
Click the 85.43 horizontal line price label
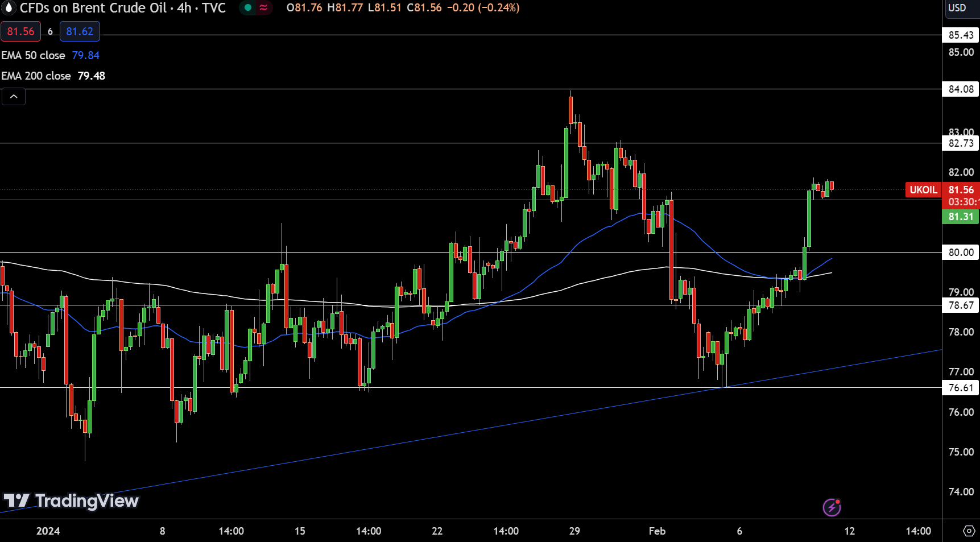click(x=961, y=35)
